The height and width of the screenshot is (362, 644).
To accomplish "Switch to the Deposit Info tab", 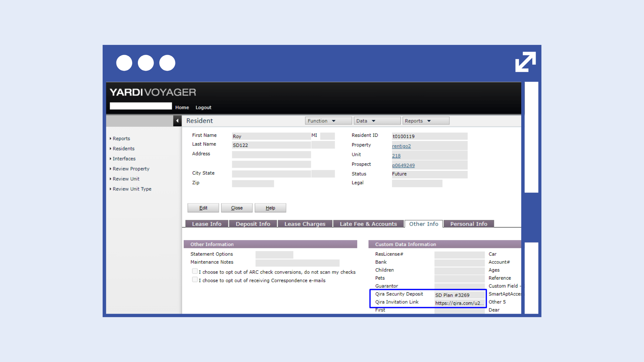I will tap(253, 224).
